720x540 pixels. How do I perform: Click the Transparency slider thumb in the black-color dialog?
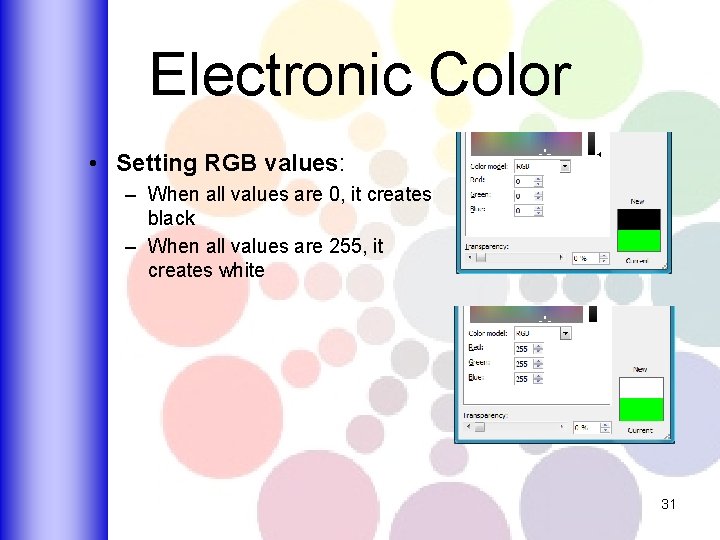point(481,258)
